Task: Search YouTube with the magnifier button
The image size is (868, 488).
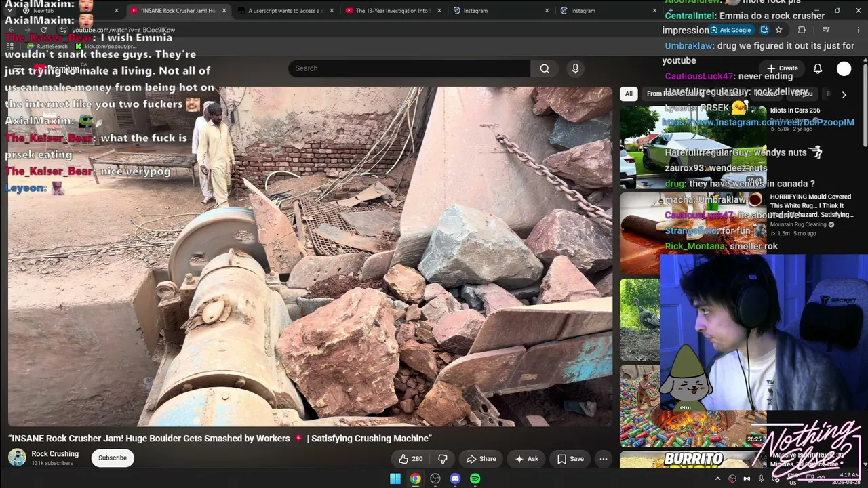Action: (x=545, y=68)
